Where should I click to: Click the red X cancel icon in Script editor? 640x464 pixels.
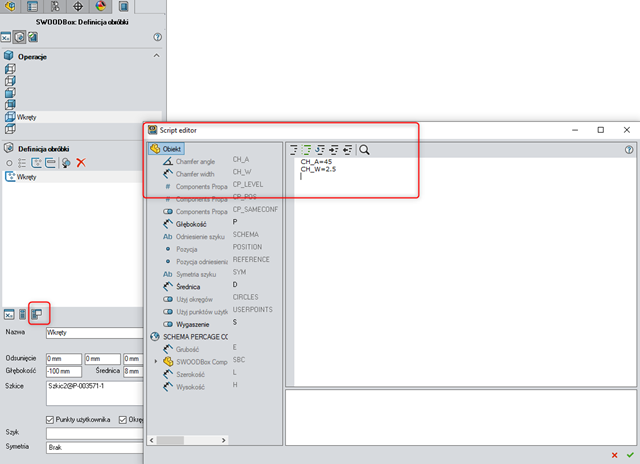(614, 455)
